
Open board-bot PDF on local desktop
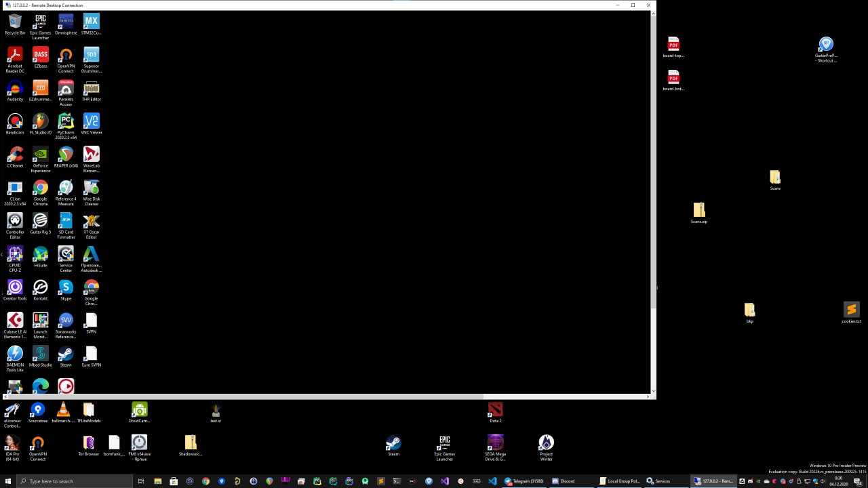point(673,80)
